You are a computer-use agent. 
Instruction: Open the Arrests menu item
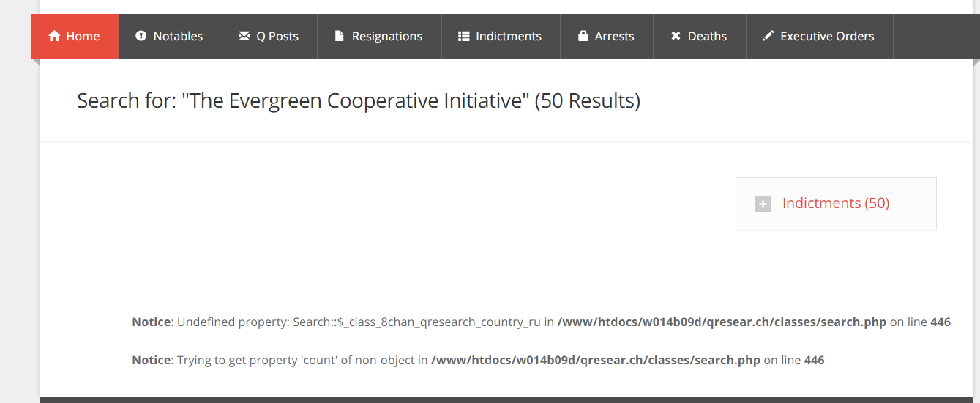coord(606,36)
